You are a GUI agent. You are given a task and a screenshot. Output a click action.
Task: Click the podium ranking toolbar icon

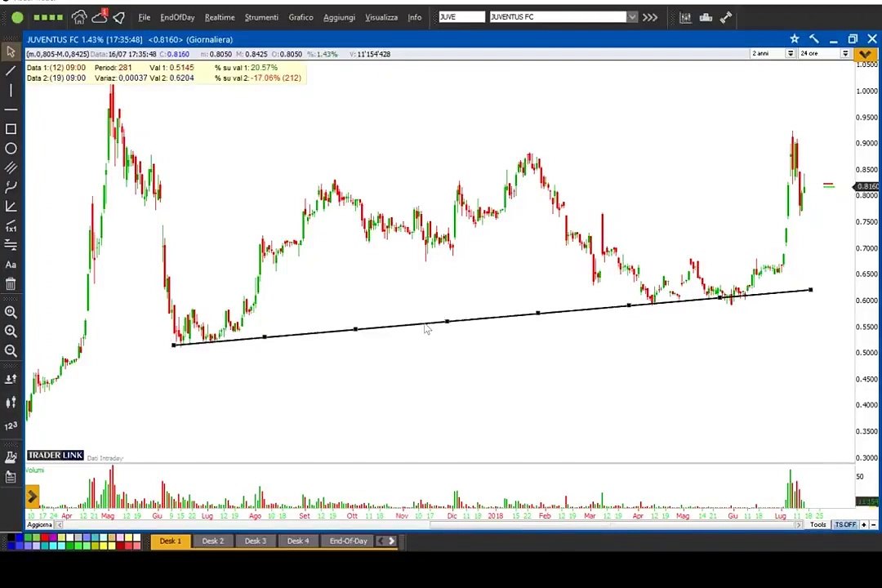pyautogui.click(x=706, y=17)
